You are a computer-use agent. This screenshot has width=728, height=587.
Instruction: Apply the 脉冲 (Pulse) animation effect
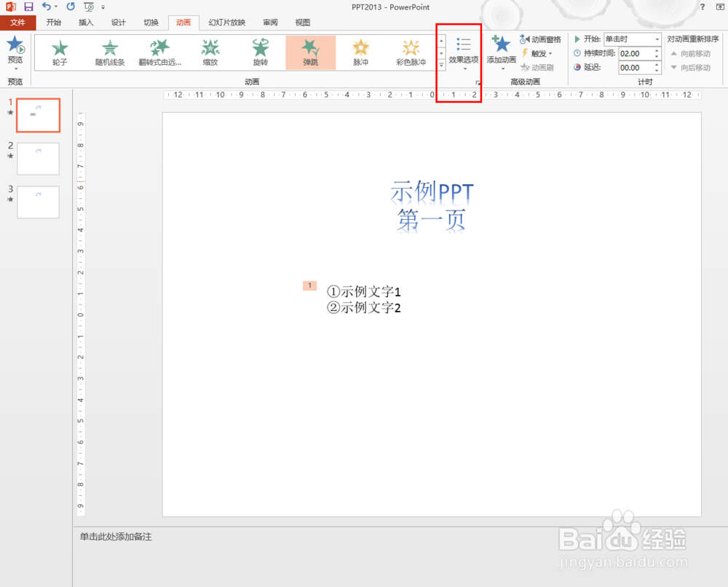pos(360,52)
